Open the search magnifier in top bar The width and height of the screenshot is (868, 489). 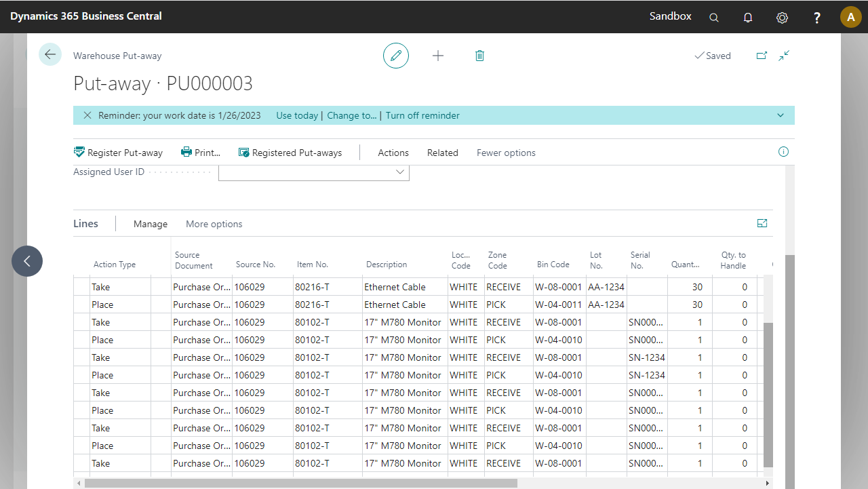click(x=714, y=17)
